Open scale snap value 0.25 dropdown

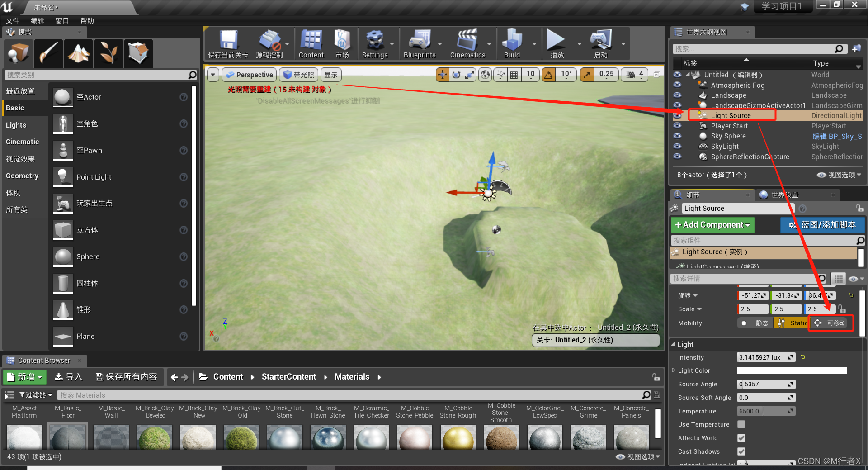607,75
